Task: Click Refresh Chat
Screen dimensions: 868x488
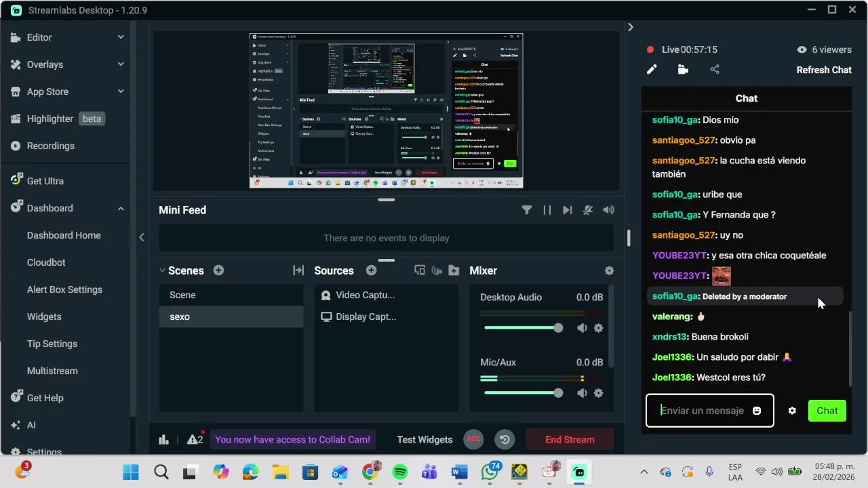Action: click(824, 70)
